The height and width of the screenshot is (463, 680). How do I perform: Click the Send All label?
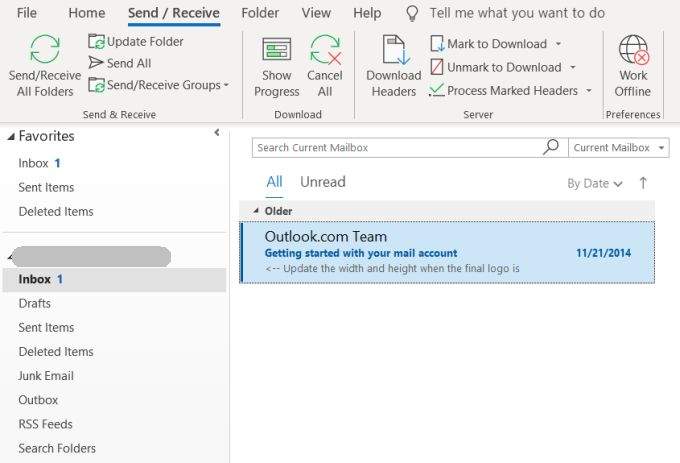[129, 63]
